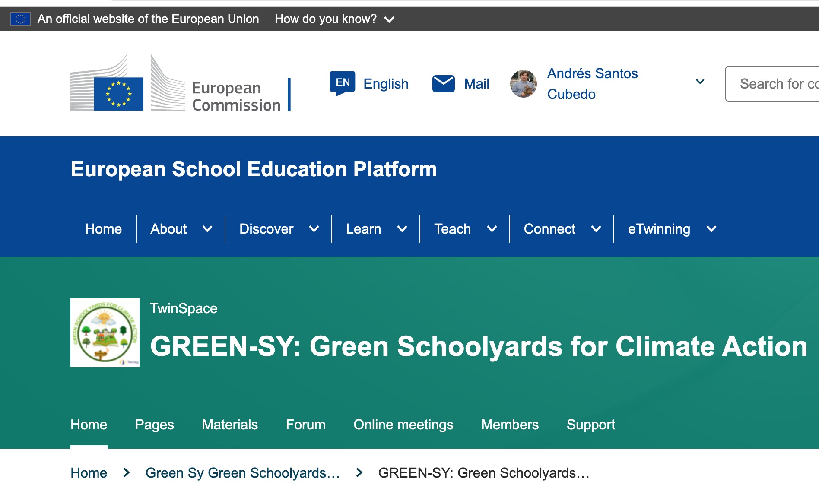This screenshot has height=504, width=819.
Task: Click the Andrés Santos Cubedo name link
Action: coord(593,84)
